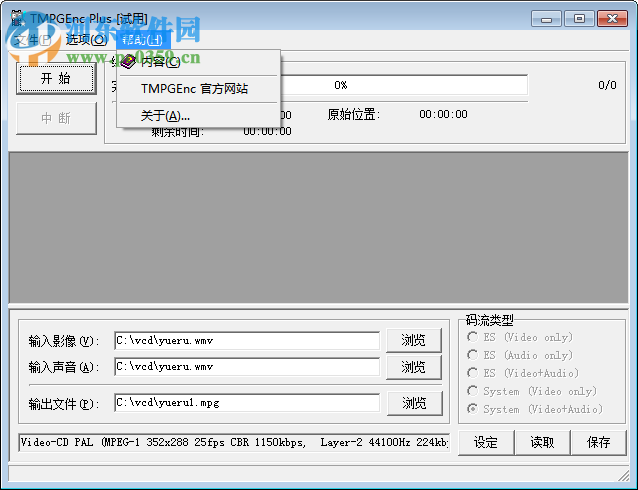Image resolution: width=638 pixels, height=490 pixels.
Task: Close the TMPGEnc Plus window
Action: 612,19
